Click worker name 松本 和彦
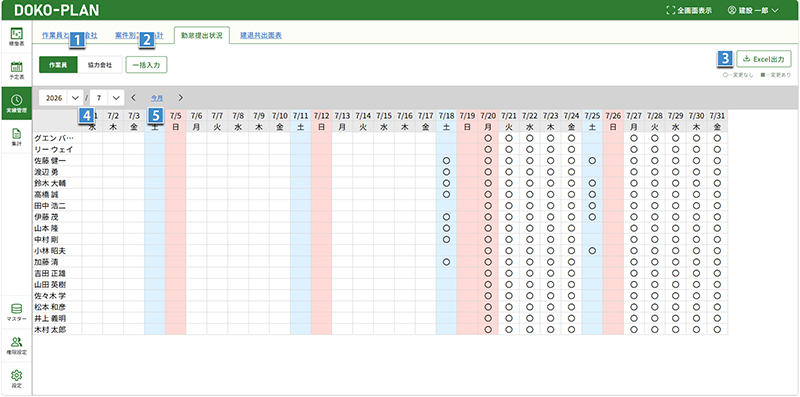The height and width of the screenshot is (397, 800). (x=50, y=307)
